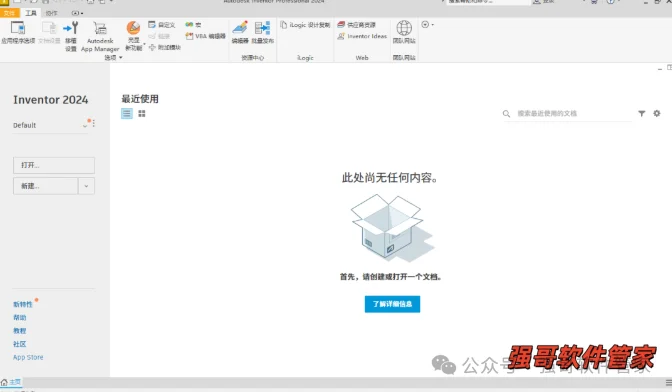Open the filter funnel for recent documents
This screenshot has height=392, width=672.
(x=642, y=114)
